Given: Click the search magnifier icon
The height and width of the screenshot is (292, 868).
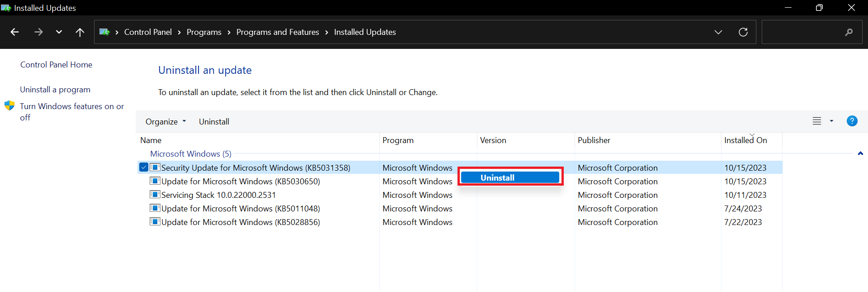Looking at the screenshot, I should pyautogui.click(x=849, y=32).
